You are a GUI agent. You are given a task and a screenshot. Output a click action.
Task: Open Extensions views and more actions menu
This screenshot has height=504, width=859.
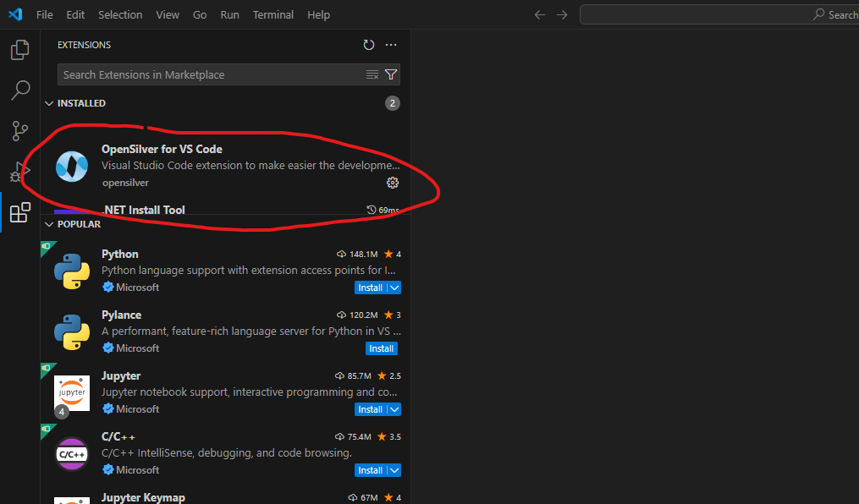pyautogui.click(x=391, y=45)
